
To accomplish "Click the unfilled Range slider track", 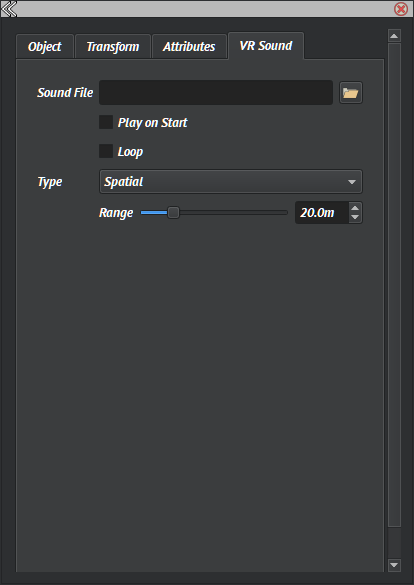I will (233, 213).
